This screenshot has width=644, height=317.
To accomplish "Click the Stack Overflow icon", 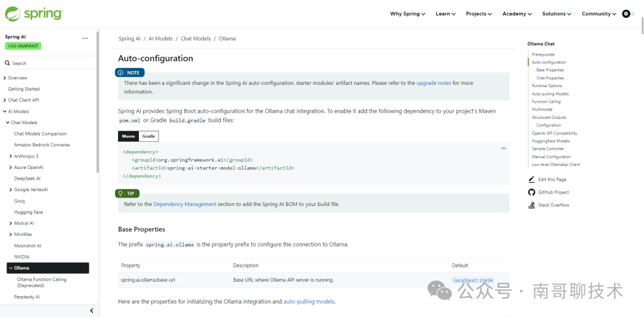I will point(531,205).
